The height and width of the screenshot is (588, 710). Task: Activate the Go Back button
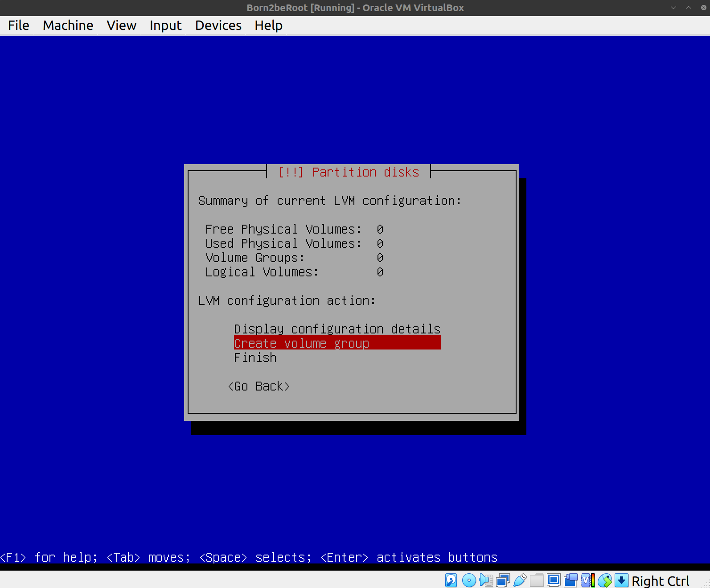click(259, 386)
